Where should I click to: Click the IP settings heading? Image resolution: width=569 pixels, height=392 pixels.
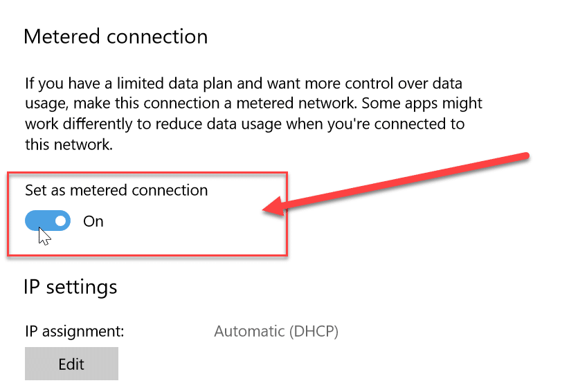pyautogui.click(x=71, y=286)
